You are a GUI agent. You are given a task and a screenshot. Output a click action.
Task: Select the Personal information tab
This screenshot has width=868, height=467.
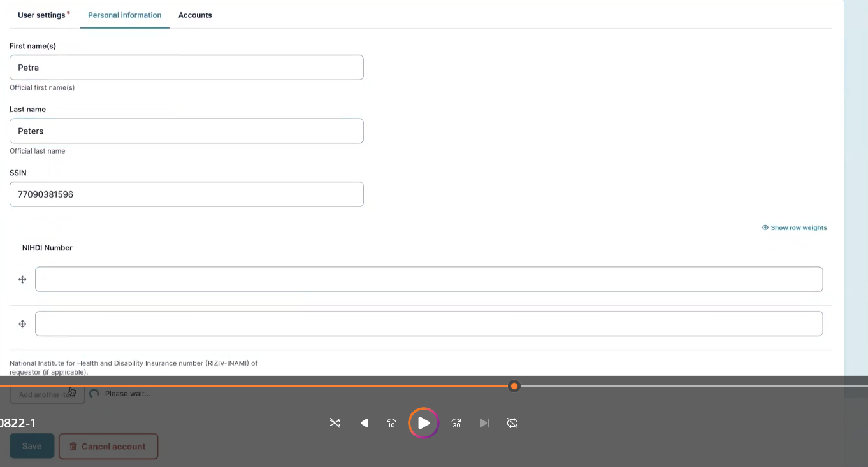tap(125, 15)
